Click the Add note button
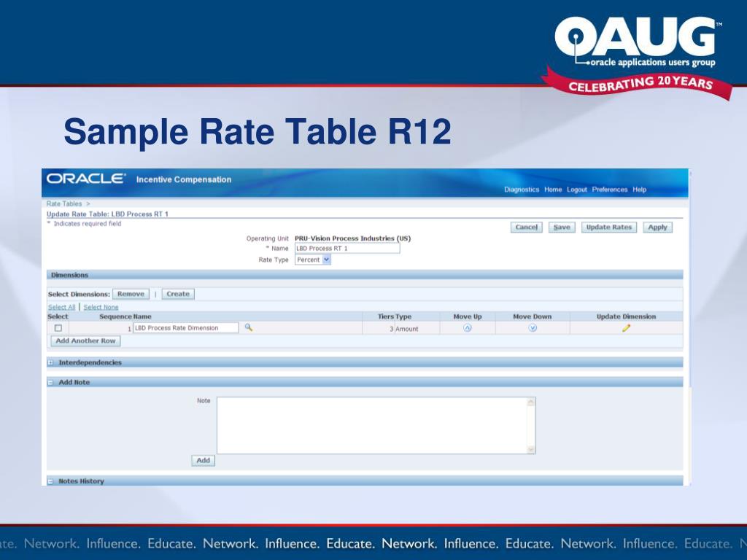The image size is (747, 560). [203, 461]
